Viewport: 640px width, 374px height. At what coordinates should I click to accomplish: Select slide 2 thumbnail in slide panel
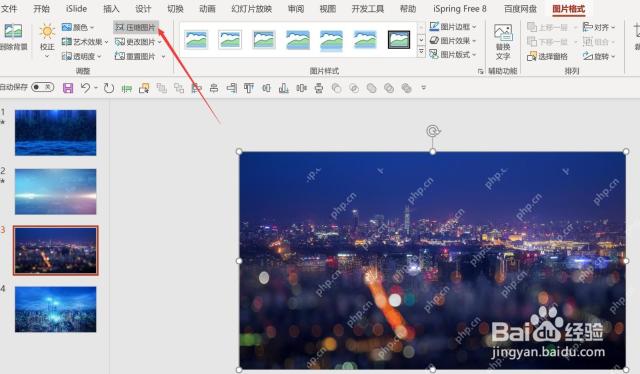pyautogui.click(x=56, y=191)
